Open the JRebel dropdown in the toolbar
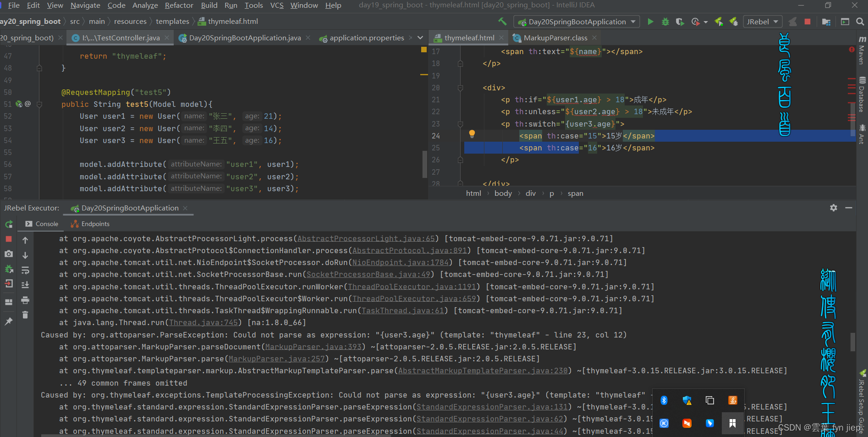This screenshot has height=437, width=868. click(x=763, y=22)
